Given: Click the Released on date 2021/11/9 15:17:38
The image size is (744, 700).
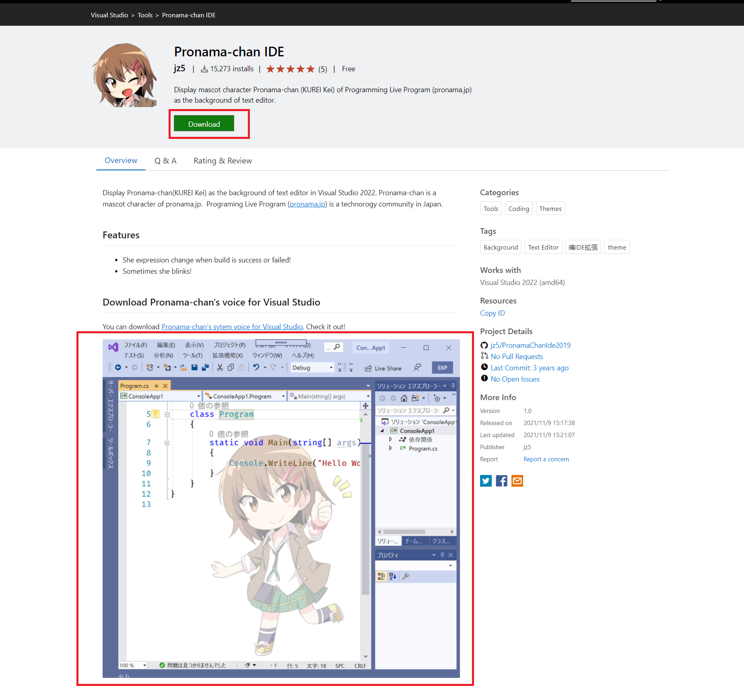Looking at the screenshot, I should [x=549, y=423].
